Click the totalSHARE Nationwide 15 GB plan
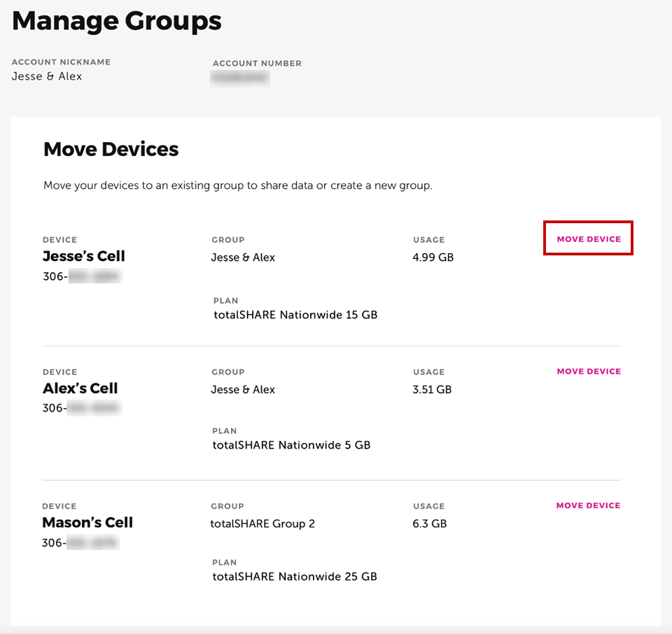The width and height of the screenshot is (672, 634). (295, 314)
